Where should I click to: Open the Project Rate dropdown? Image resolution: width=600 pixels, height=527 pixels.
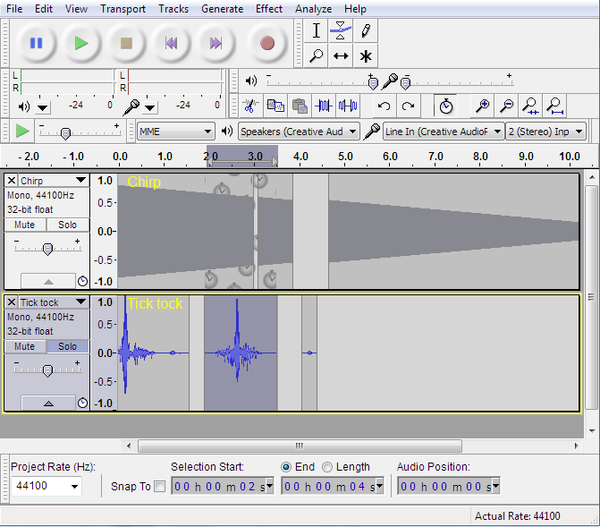pos(46,486)
